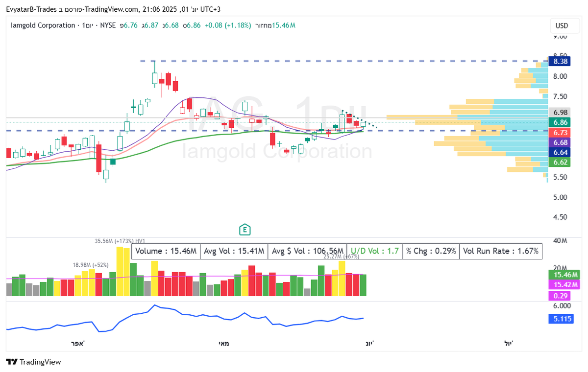Click the '25.27M (+67%)' volume annotation
This screenshot has width=588, height=372.
[x=342, y=256]
